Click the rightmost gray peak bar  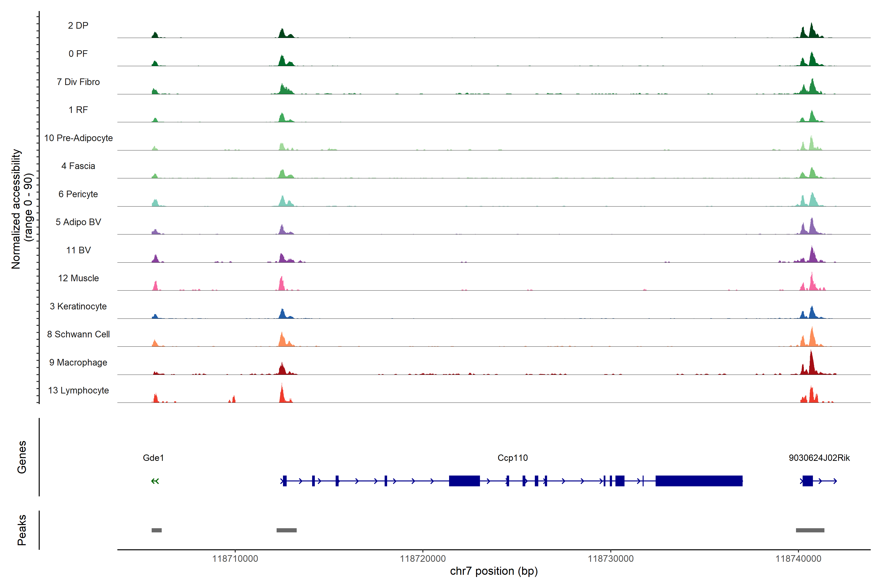pyautogui.click(x=810, y=530)
